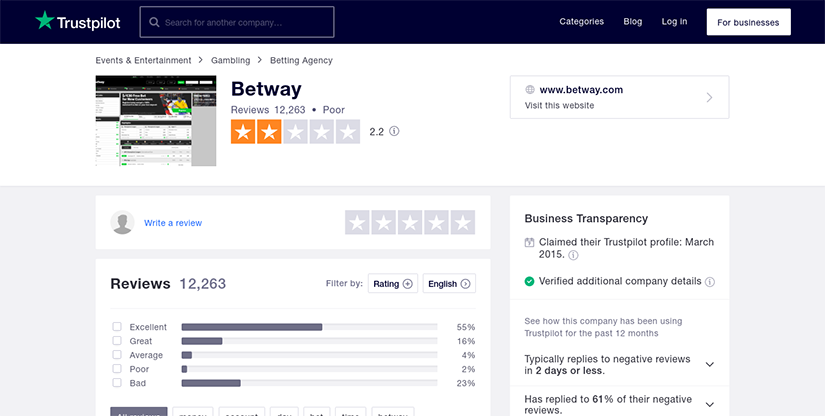This screenshot has height=416, width=825.
Task: Click the search magnifier icon
Action: (x=155, y=21)
